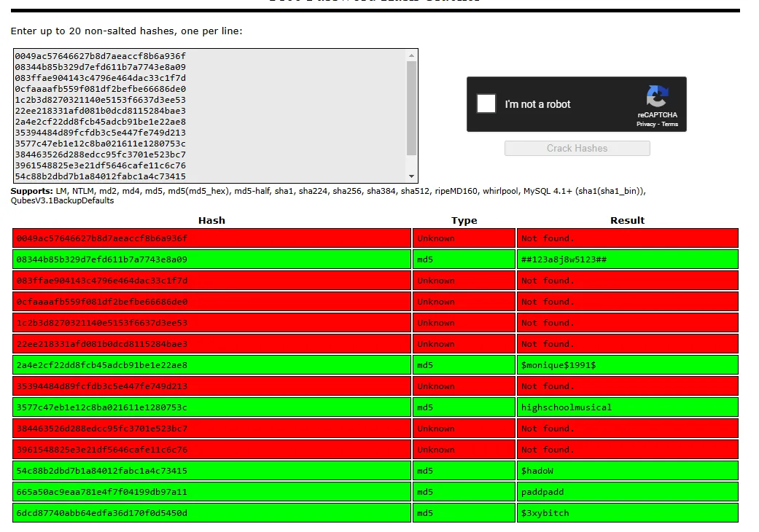The width and height of the screenshot is (759, 532).
Task: Click the reCAPTCHA logo icon
Action: coord(657,97)
